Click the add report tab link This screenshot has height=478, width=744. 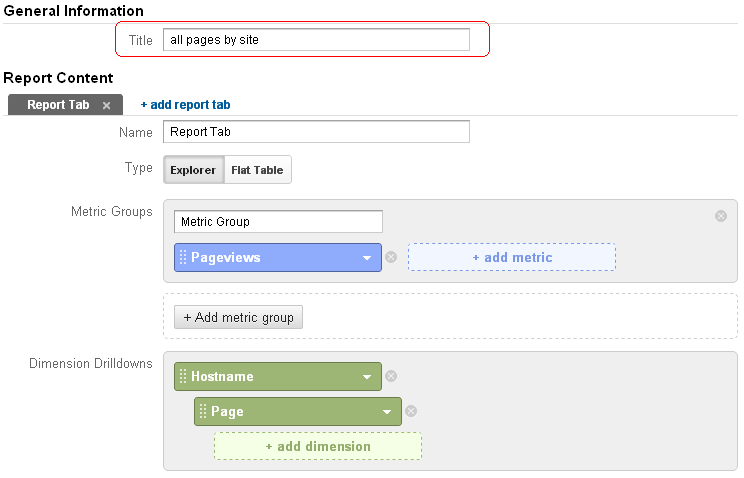(185, 105)
